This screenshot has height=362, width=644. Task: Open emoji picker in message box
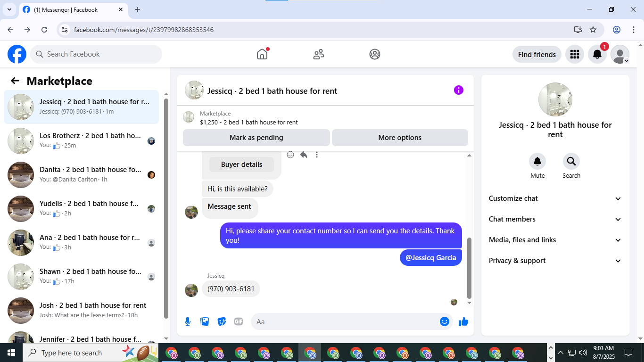click(x=444, y=321)
